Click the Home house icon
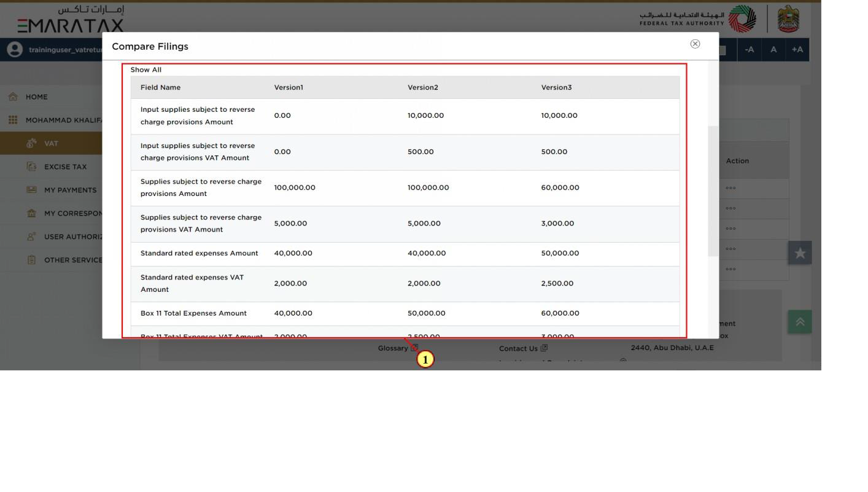Viewport: 868px width, 492px height. 13,96
